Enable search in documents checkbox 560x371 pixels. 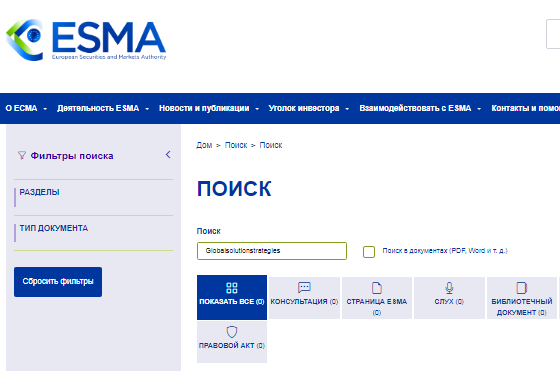pos(369,251)
